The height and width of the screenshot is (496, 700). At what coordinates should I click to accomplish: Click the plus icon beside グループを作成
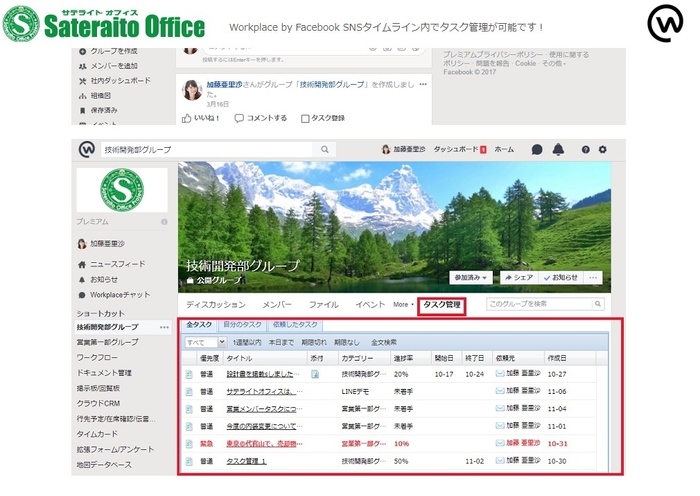pyautogui.click(x=82, y=51)
